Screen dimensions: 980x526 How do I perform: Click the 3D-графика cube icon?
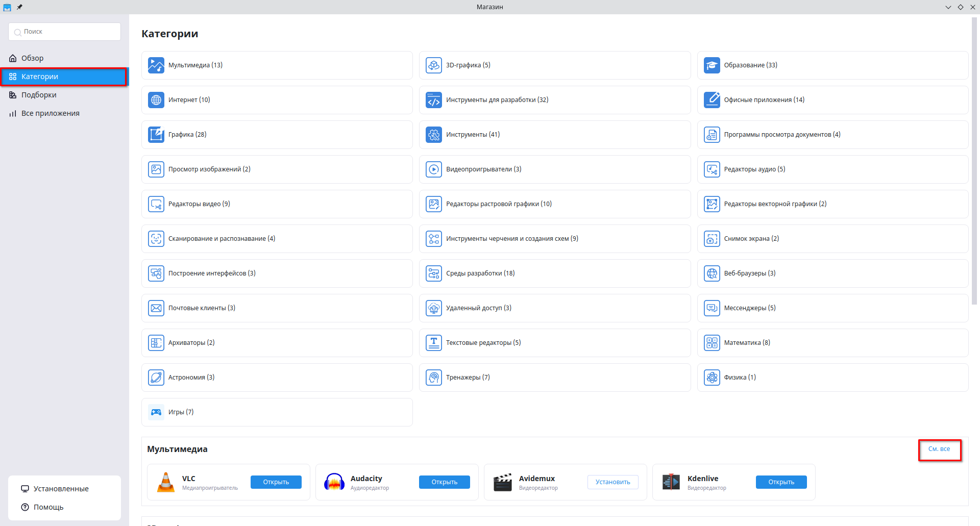(434, 65)
